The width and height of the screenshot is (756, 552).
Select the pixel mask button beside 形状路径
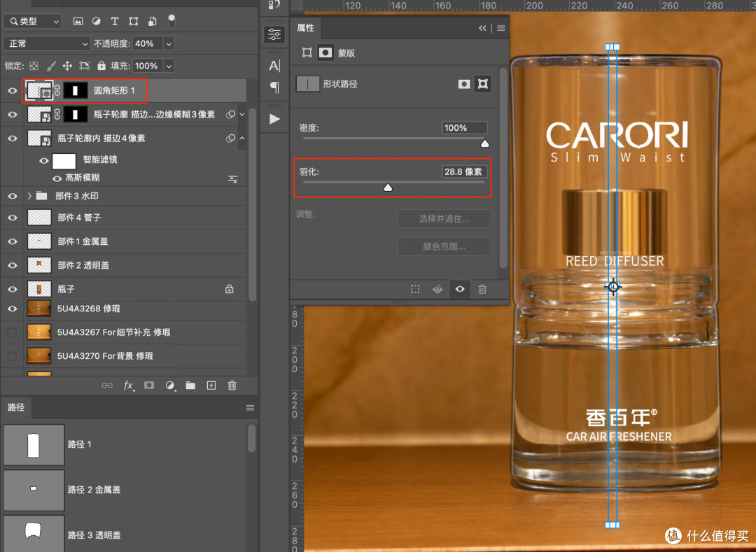pyautogui.click(x=464, y=84)
